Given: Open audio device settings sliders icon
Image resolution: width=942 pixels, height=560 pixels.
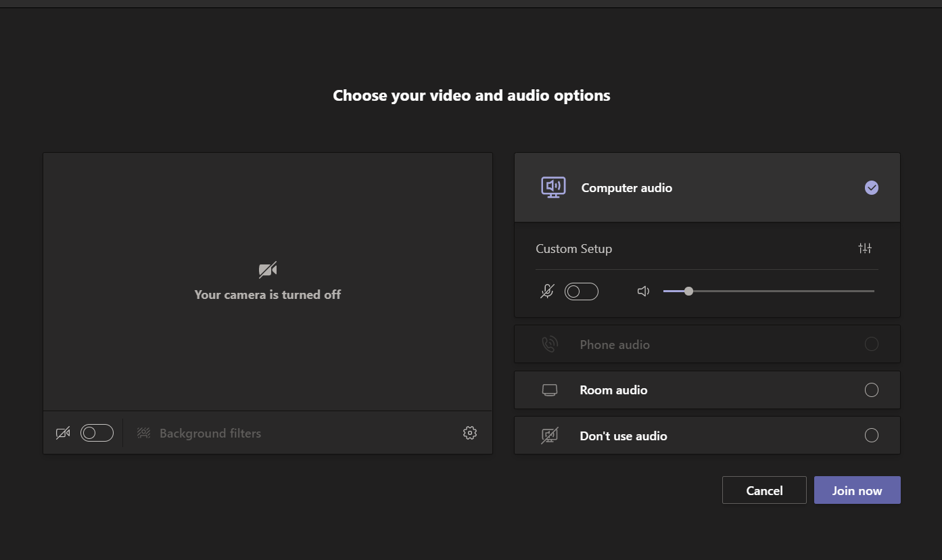Looking at the screenshot, I should [x=865, y=248].
